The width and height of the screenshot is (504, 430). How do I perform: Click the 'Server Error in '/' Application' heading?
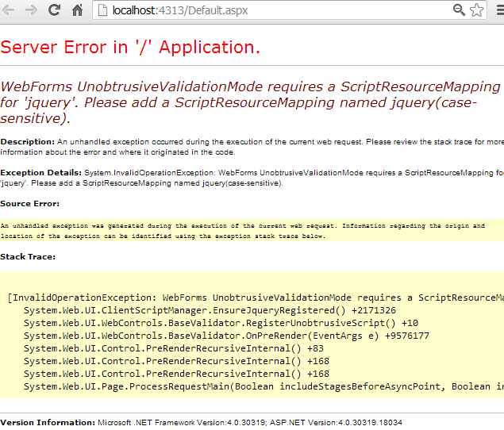pyautogui.click(x=130, y=47)
